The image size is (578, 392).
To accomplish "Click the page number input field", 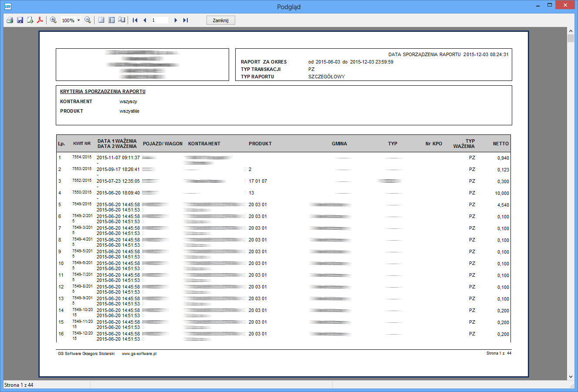I will (159, 20).
